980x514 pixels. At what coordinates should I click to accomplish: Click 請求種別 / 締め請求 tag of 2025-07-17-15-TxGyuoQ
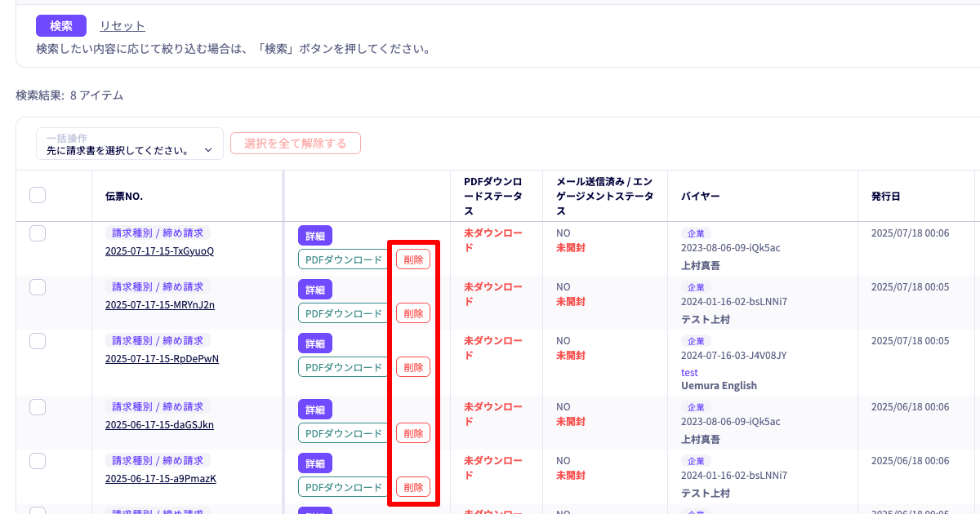coord(158,233)
